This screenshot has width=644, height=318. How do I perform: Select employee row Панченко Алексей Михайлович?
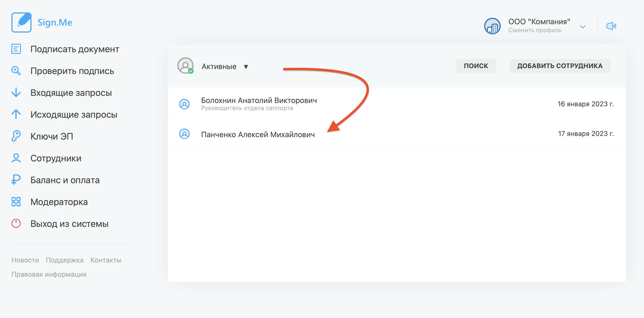click(258, 134)
